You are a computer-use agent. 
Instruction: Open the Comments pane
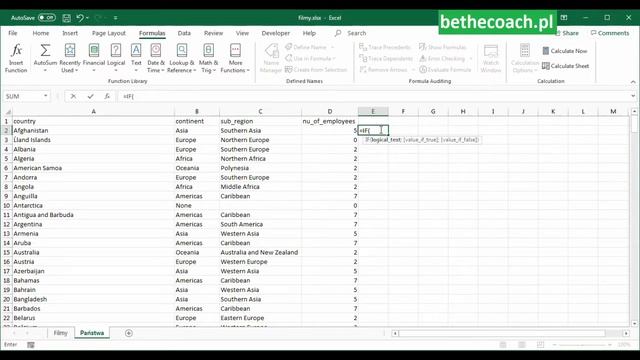(610, 33)
